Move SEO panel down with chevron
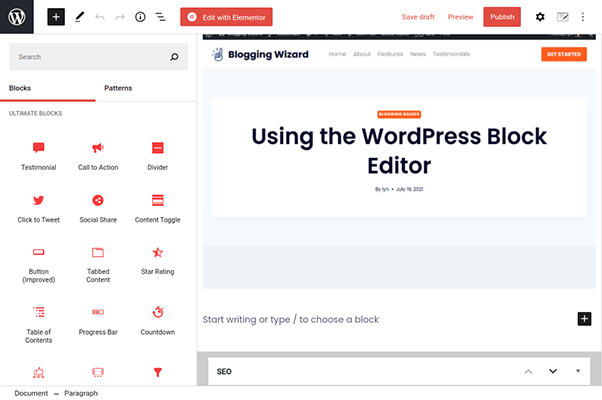 pos(553,371)
